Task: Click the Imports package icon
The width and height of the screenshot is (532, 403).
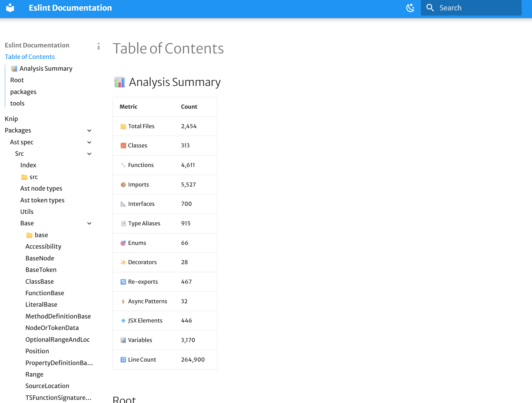Action: 123,185
